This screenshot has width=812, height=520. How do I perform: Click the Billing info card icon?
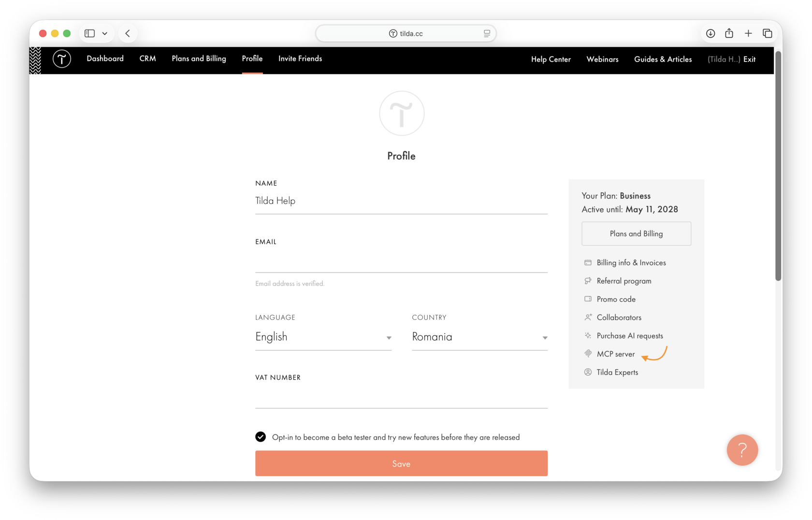pos(588,263)
